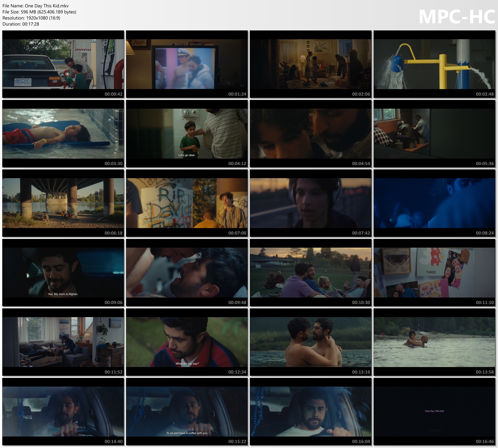Click the 'have a coffee with you' thumbnail
Image resolution: width=498 pixels, height=448 pixels.
click(187, 411)
